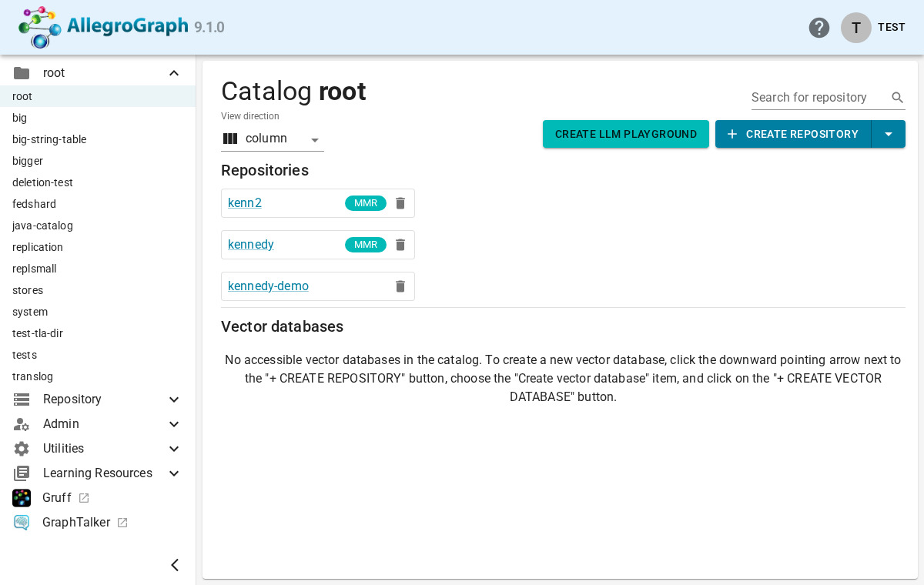Image resolution: width=924 pixels, height=585 pixels.
Task: Click the Utilities gear icon
Action: (22, 449)
